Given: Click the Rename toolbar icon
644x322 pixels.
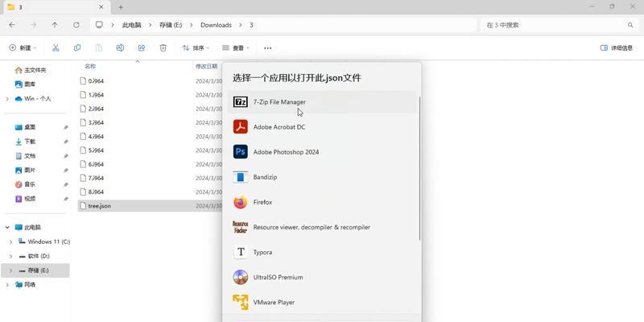Looking at the screenshot, I should tap(120, 48).
